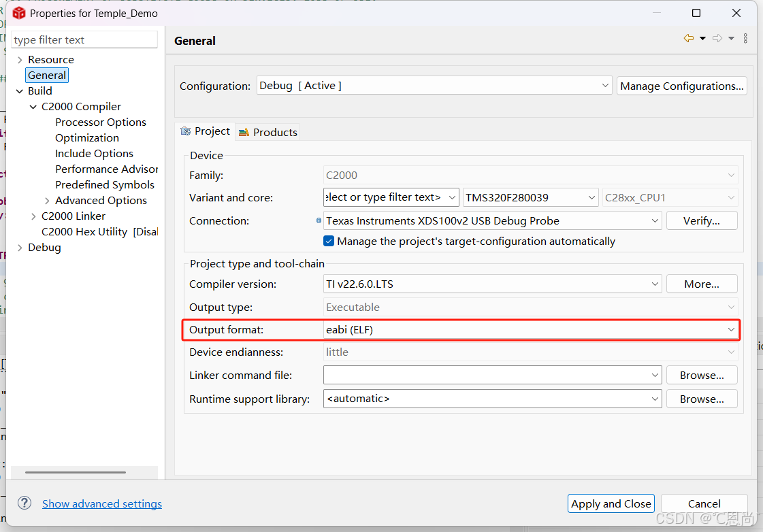Click the Build tree item label

40,91
